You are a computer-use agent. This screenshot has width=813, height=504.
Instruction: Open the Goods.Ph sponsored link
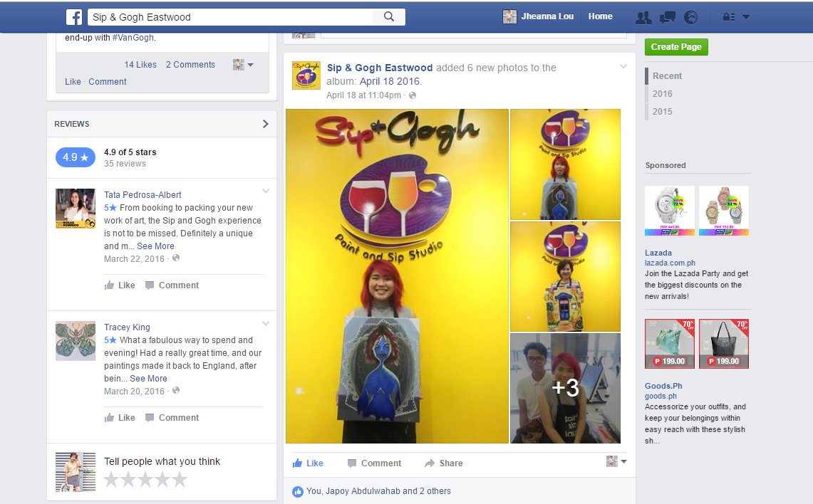click(x=663, y=386)
